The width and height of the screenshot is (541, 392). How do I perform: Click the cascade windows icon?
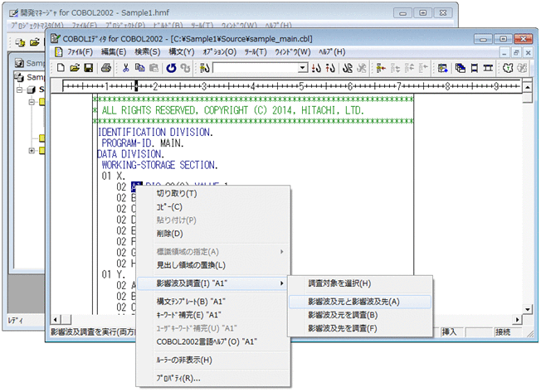coord(460,68)
